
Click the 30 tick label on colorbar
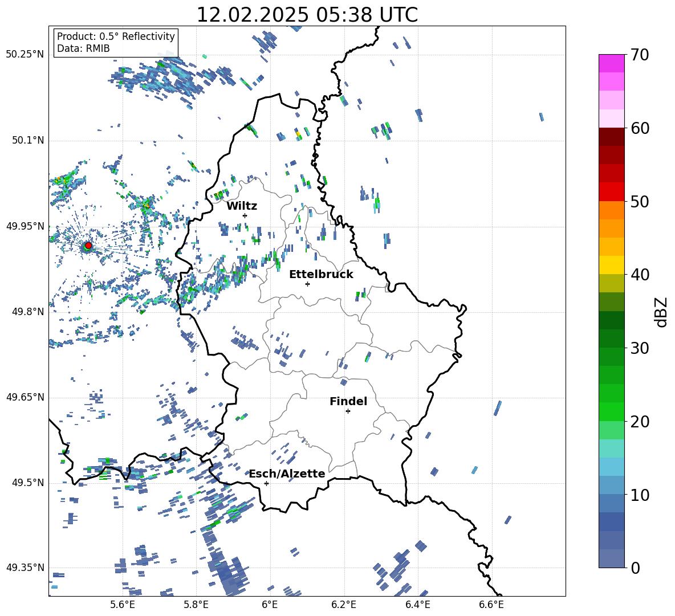coord(640,348)
